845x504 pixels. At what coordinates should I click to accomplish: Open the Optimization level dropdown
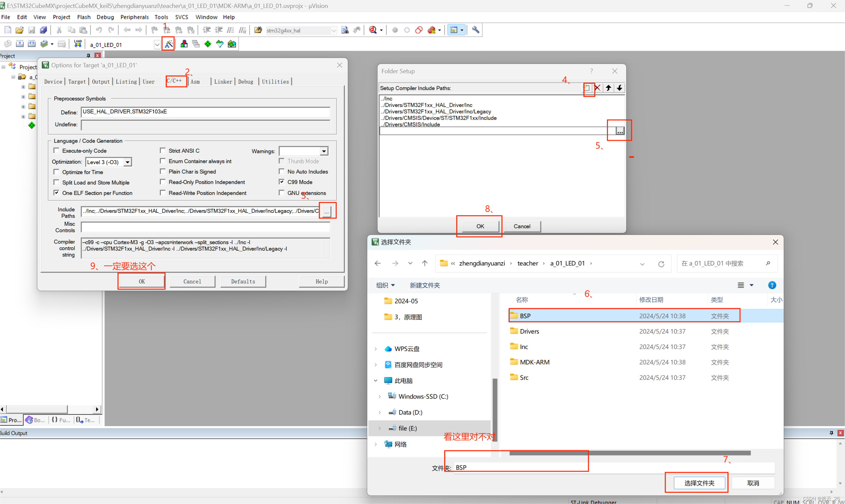coord(127,162)
